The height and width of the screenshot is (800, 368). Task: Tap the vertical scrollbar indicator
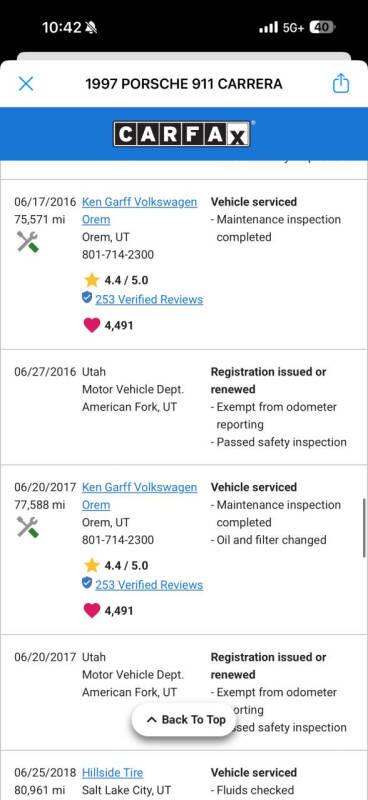(x=364, y=528)
